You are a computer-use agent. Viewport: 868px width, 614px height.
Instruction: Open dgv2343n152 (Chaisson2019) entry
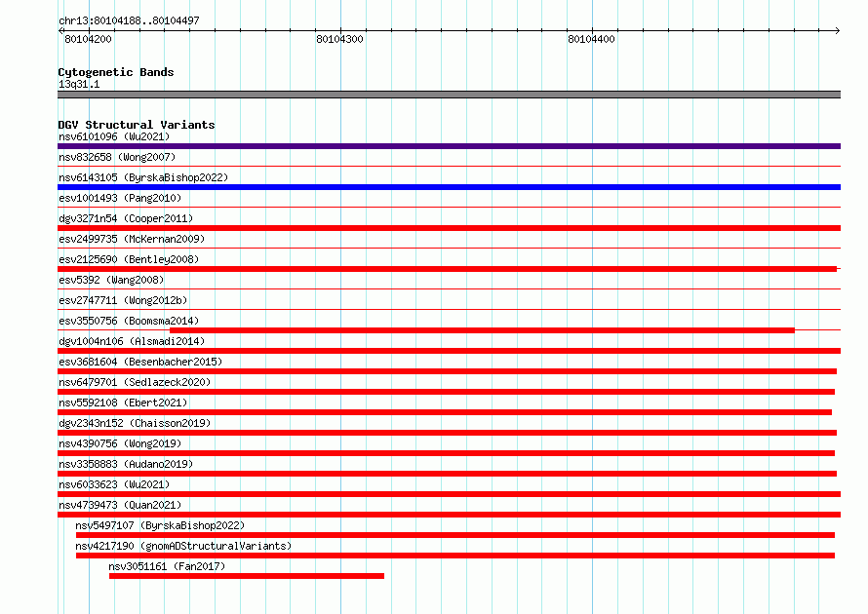pos(135,423)
